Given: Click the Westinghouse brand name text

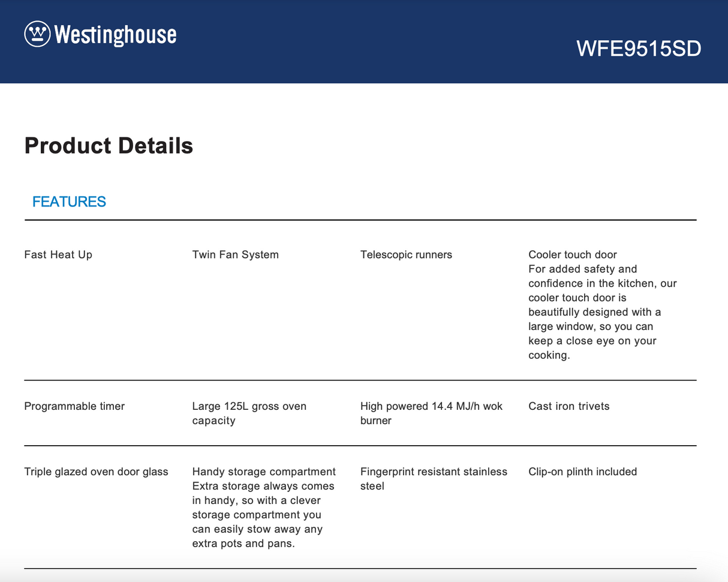Looking at the screenshot, I should (115, 34).
